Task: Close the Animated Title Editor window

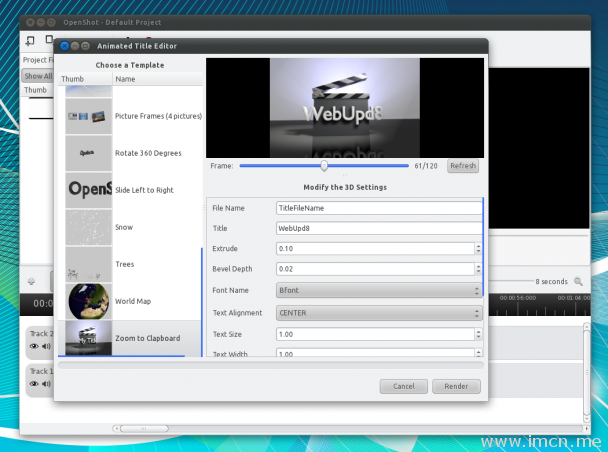Action: point(64,46)
